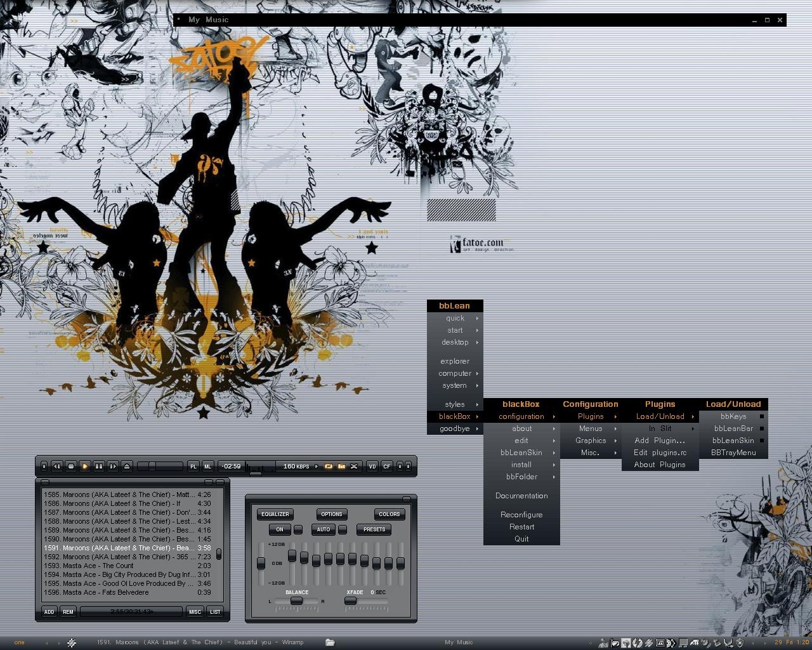The image size is (812, 650).
Task: Click 'Documentation' in blackBox menu
Action: click(521, 496)
